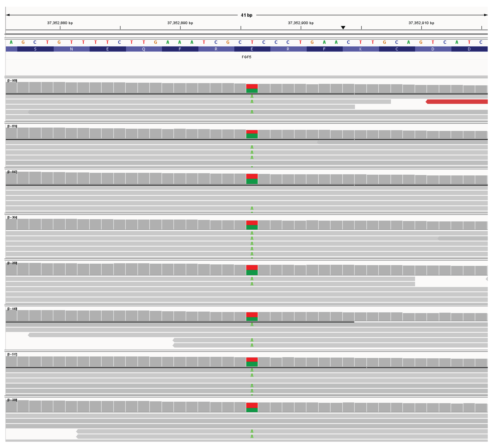The width and height of the screenshot is (494, 448).
Task: Click the black center-position triangle on the ruler
Action: click(x=343, y=27)
